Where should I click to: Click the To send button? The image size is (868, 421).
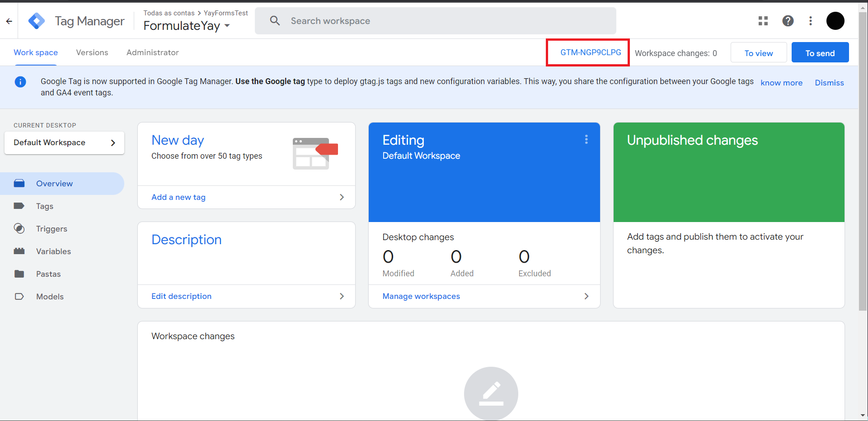820,52
